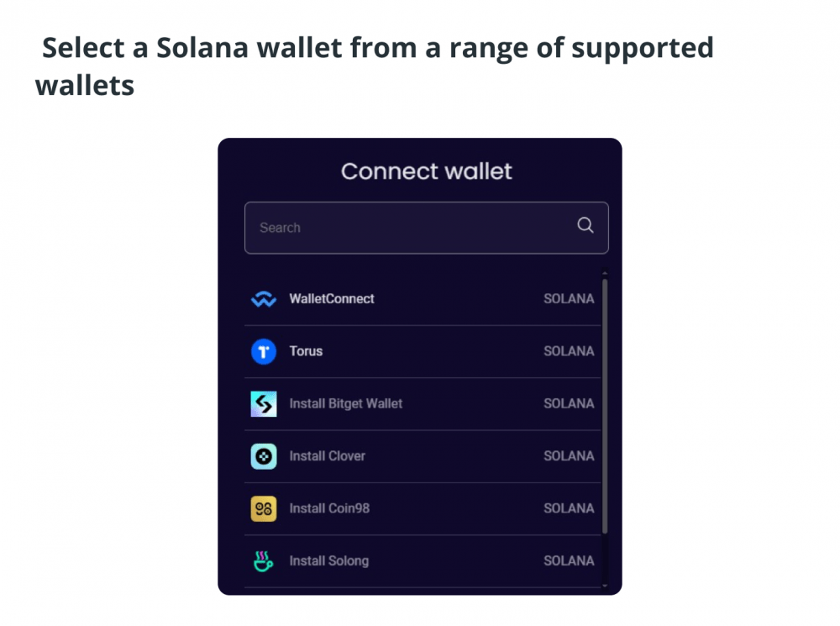Image resolution: width=840 pixels, height=626 pixels.
Task: Click the WalletConnect logo icon
Action: point(264,299)
